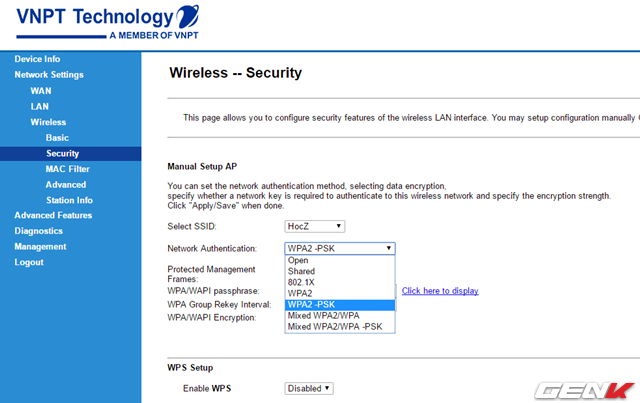This screenshot has height=403, width=640.
Task: Open the LAN sidebar item
Action: [x=40, y=107]
